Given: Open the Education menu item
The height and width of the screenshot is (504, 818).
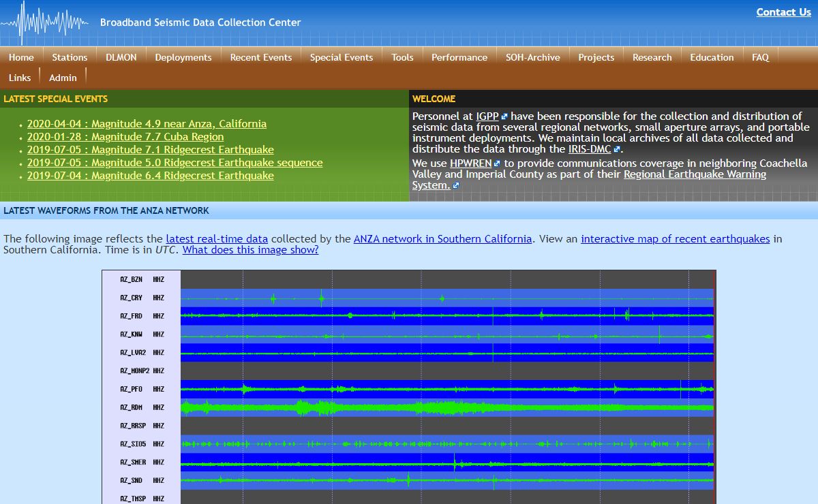Looking at the screenshot, I should pyautogui.click(x=712, y=57).
